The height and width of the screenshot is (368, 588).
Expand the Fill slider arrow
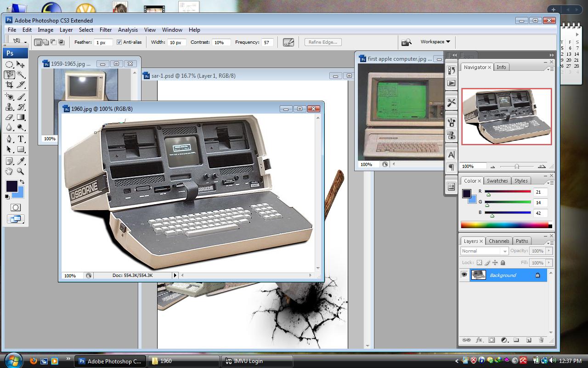(x=548, y=263)
